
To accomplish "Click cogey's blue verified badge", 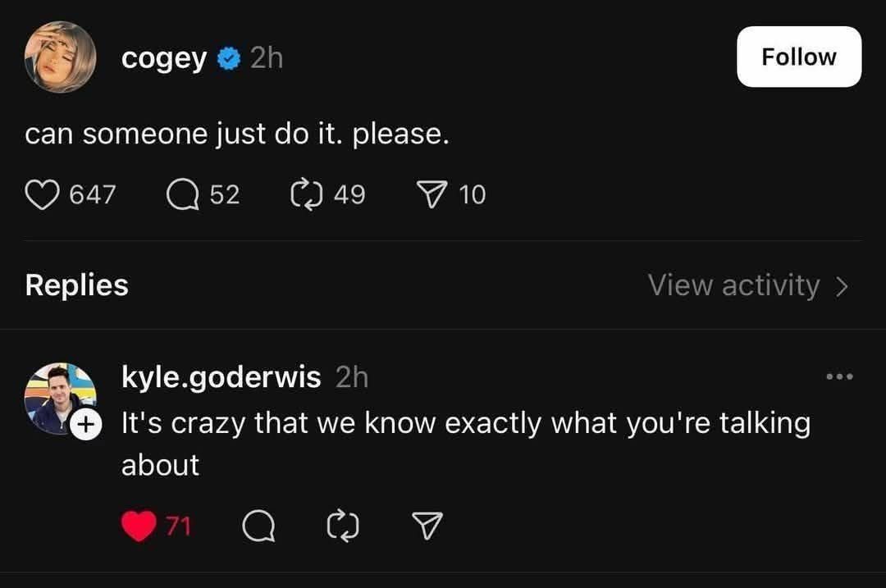I will pos(228,58).
